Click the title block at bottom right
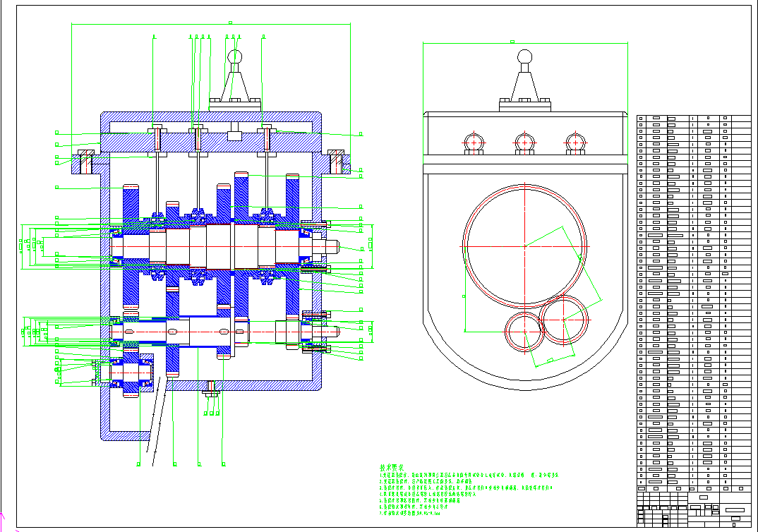This screenshot has width=758, height=532. pos(695,508)
